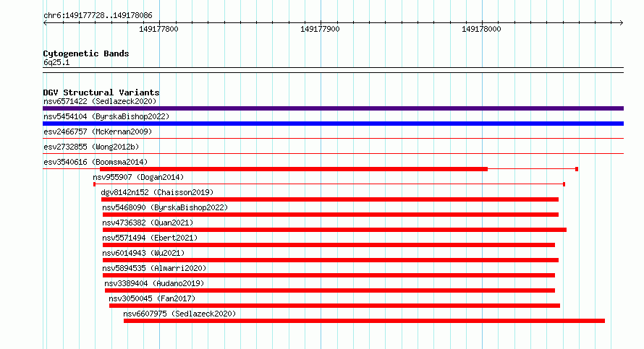Click the right arrow of the ruler
Image resolution: width=644 pixels, height=349 pixels.
coord(622,22)
